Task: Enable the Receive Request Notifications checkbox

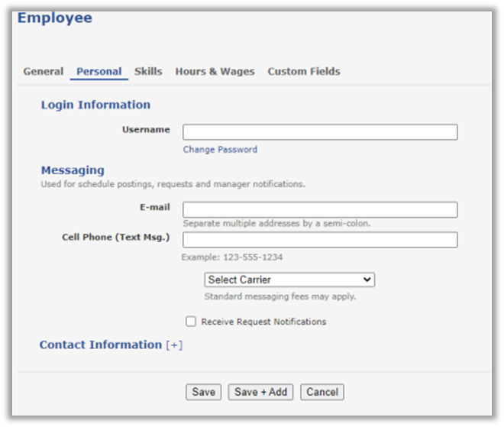Action: 191,322
